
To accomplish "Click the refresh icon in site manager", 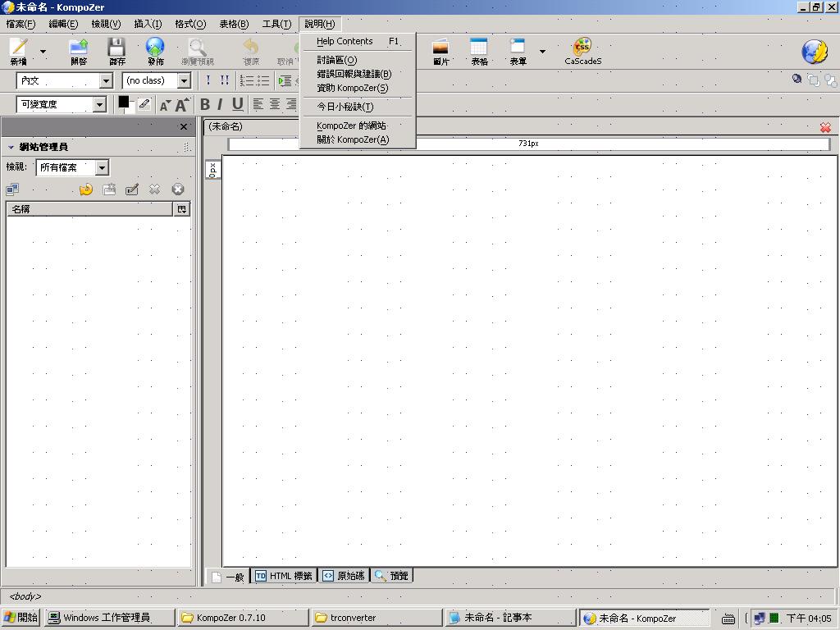I will (x=85, y=189).
